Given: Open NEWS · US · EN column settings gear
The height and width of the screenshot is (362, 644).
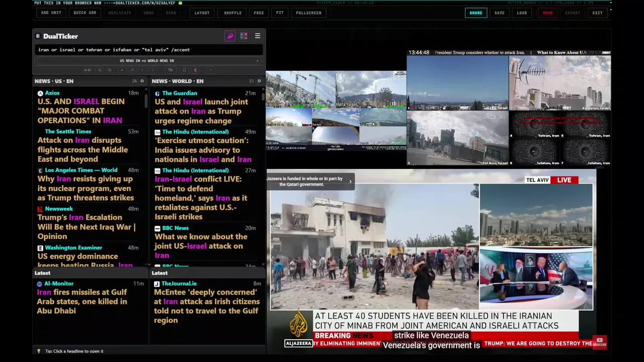Looking at the screenshot, I should [x=142, y=81].
